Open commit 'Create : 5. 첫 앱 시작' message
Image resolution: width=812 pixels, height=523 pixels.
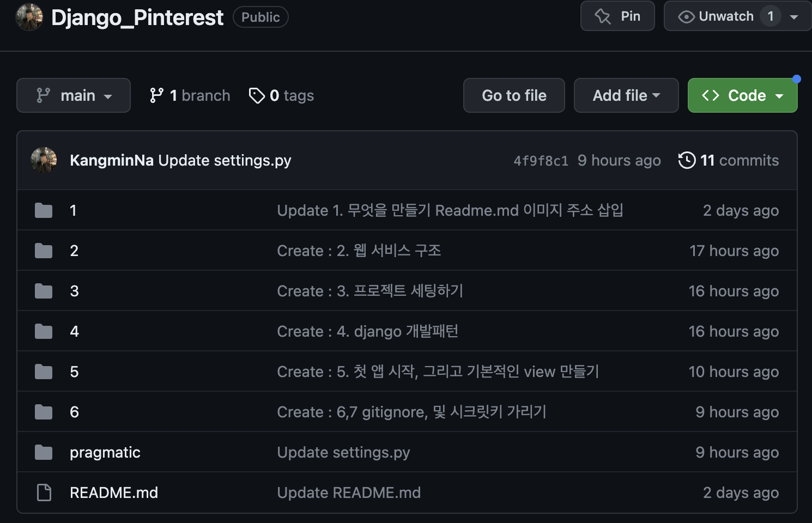[x=438, y=372]
